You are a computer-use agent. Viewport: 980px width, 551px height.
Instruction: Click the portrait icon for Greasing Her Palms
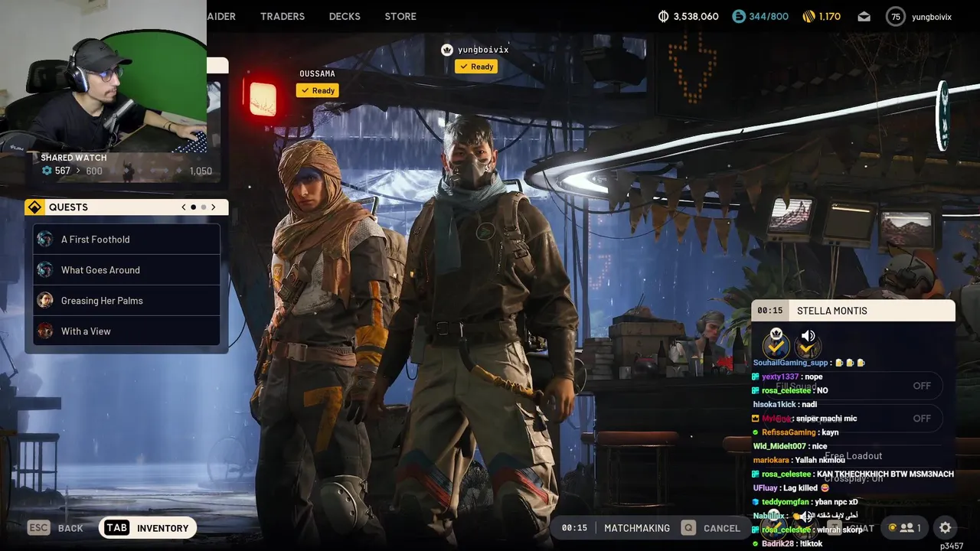[45, 301]
